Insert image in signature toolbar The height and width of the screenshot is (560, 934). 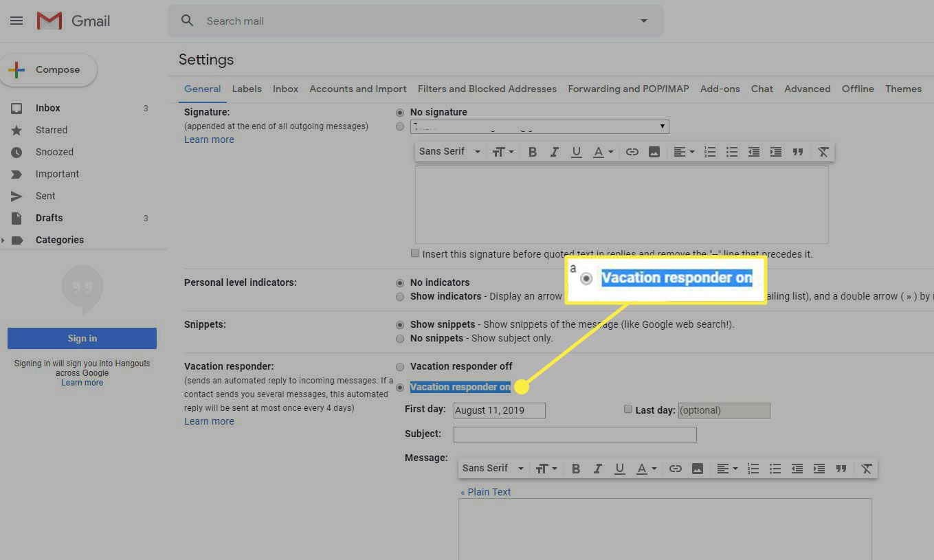(654, 152)
